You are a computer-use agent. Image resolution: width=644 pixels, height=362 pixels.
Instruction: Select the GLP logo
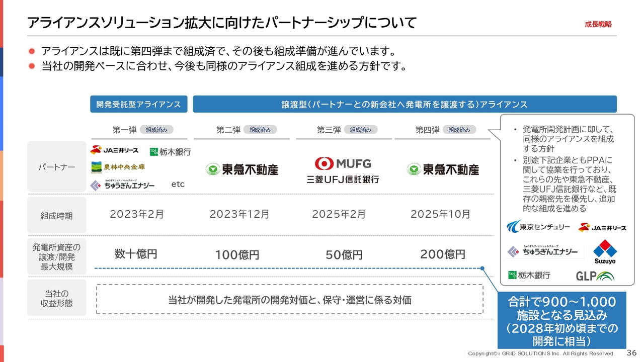[595, 276]
